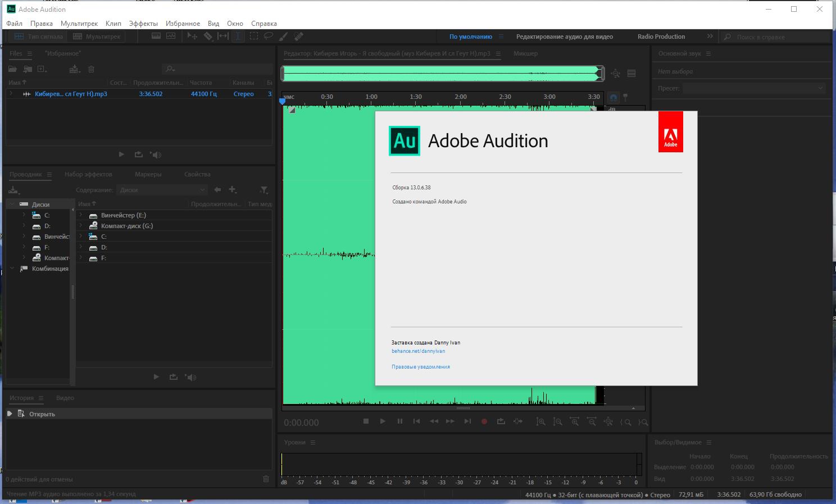Image resolution: width=836 pixels, height=504 pixels.
Task: Toggle Waveform (Тип сигнала) view
Action: point(38,37)
